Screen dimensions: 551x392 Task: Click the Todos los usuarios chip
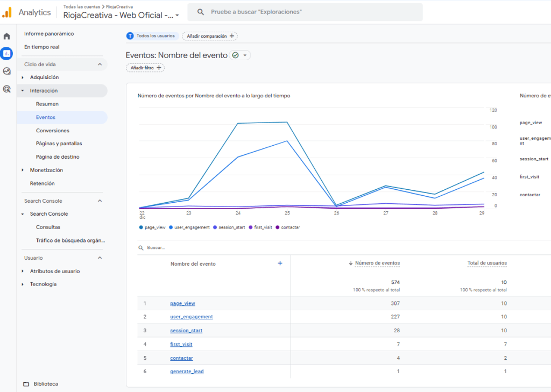point(152,36)
